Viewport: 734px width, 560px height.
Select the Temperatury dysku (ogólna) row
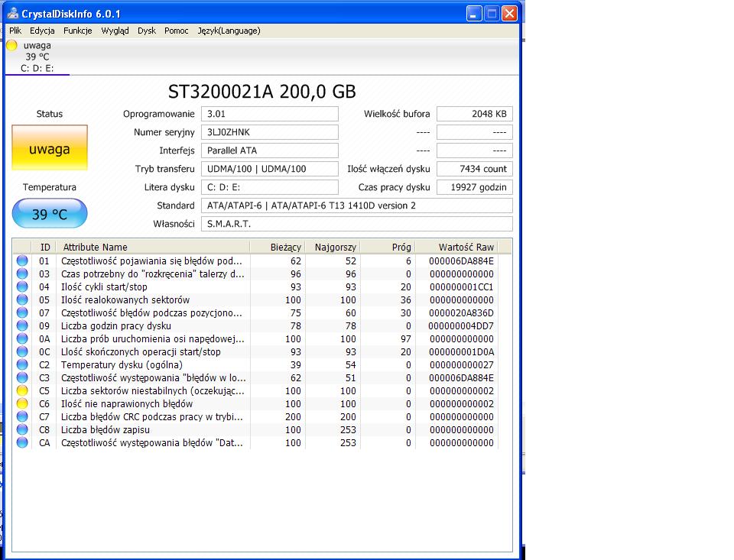click(255, 364)
